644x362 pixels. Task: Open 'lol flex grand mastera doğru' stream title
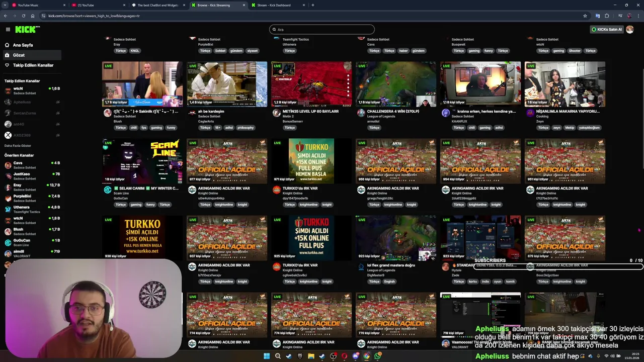[391, 265]
